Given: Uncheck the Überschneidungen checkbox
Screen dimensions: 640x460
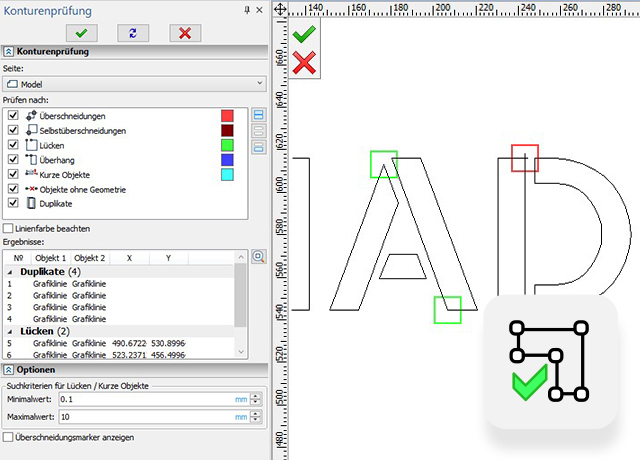Looking at the screenshot, I should coord(13,116).
